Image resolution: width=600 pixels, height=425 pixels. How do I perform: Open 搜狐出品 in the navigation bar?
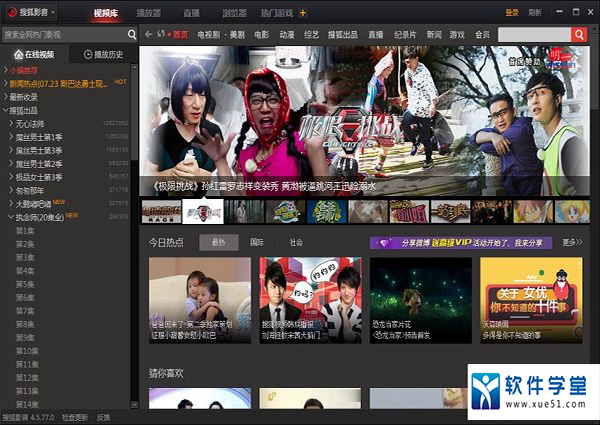tap(343, 35)
